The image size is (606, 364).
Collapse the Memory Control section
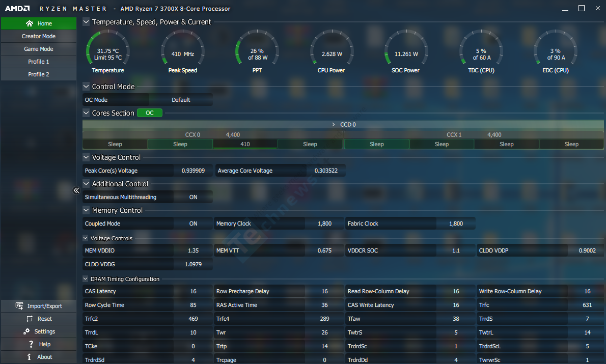point(86,210)
